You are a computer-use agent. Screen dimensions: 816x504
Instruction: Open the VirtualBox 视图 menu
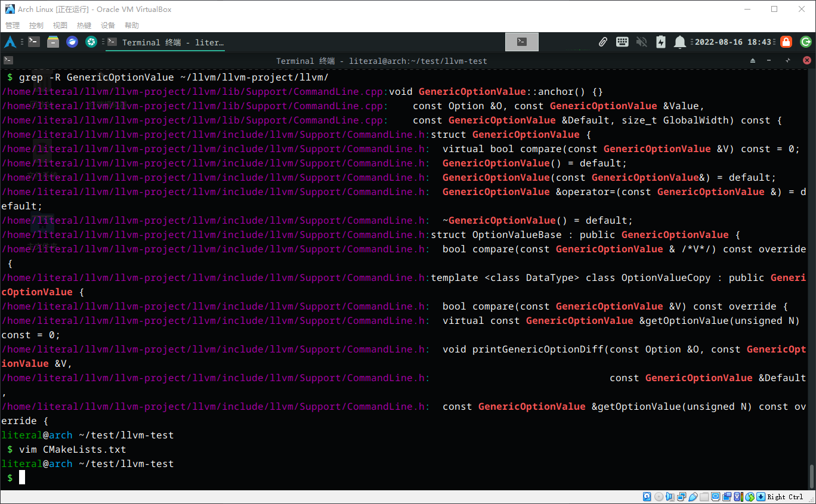60,26
